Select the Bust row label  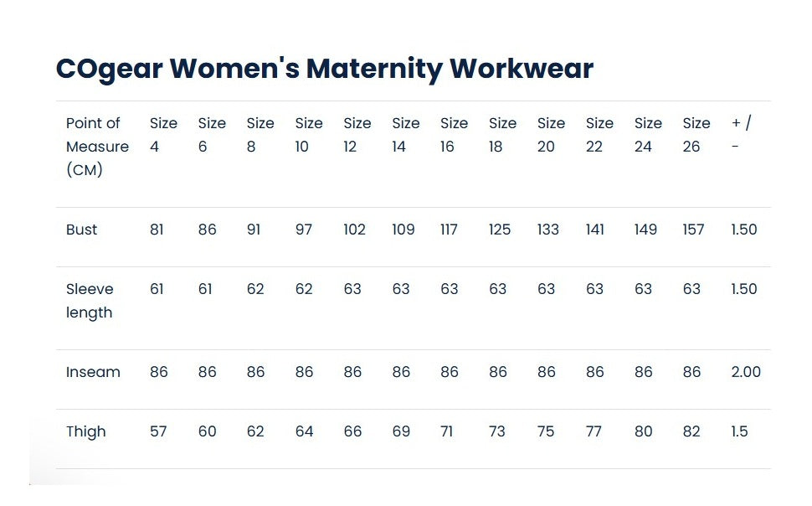[x=82, y=230]
